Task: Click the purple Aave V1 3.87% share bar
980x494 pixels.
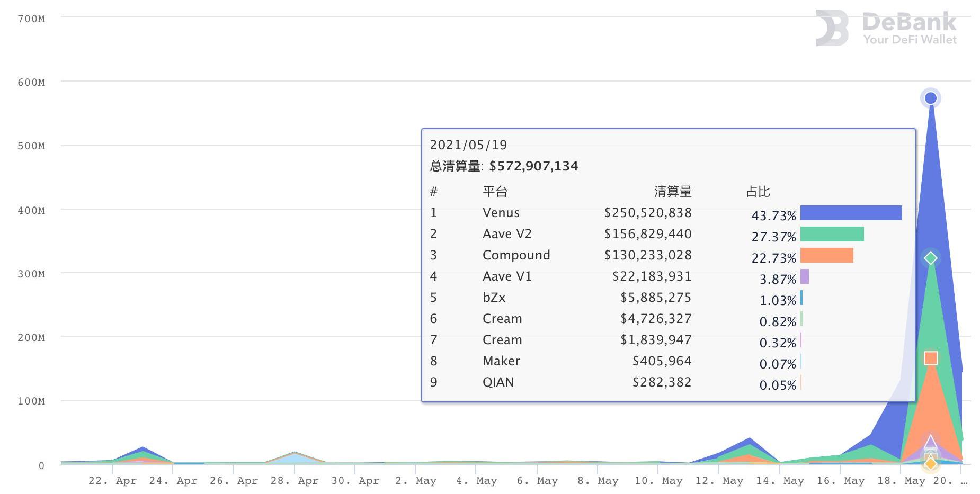Action: pos(804,276)
